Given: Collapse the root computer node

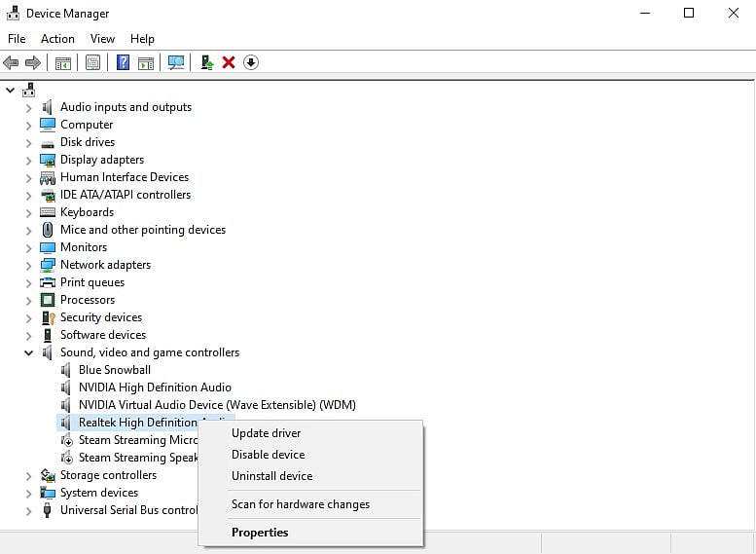Looking at the screenshot, I should click(10, 91).
